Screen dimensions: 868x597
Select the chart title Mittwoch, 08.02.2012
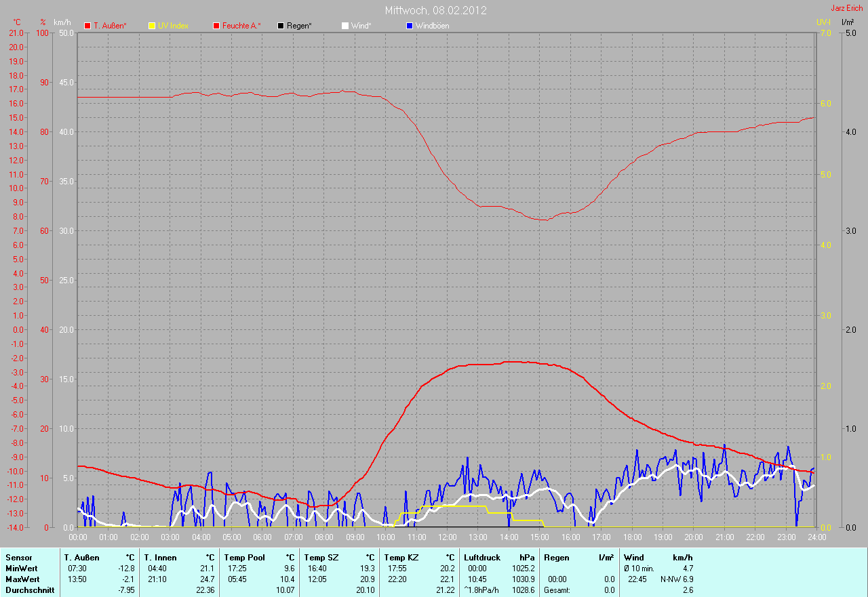pos(435,10)
